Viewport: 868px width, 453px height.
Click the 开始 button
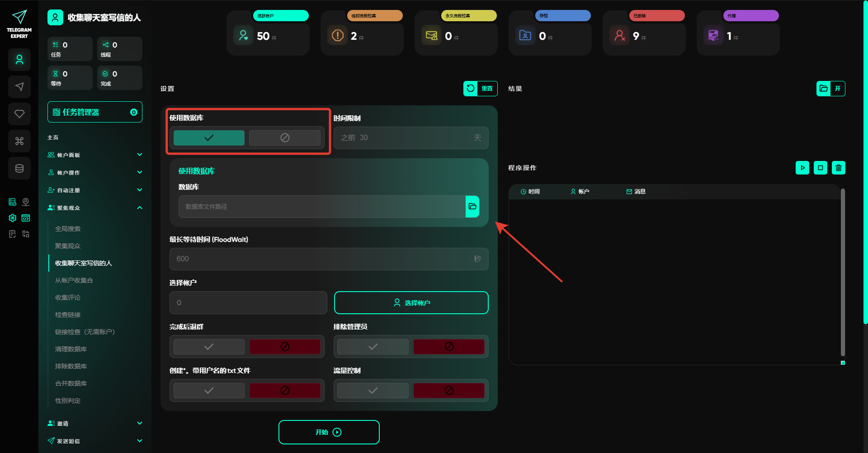[x=329, y=432]
